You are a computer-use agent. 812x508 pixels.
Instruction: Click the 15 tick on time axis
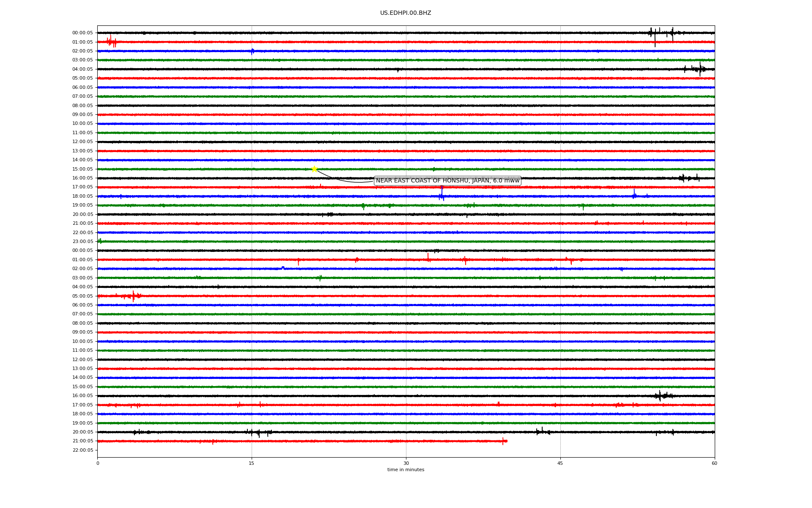252,463
